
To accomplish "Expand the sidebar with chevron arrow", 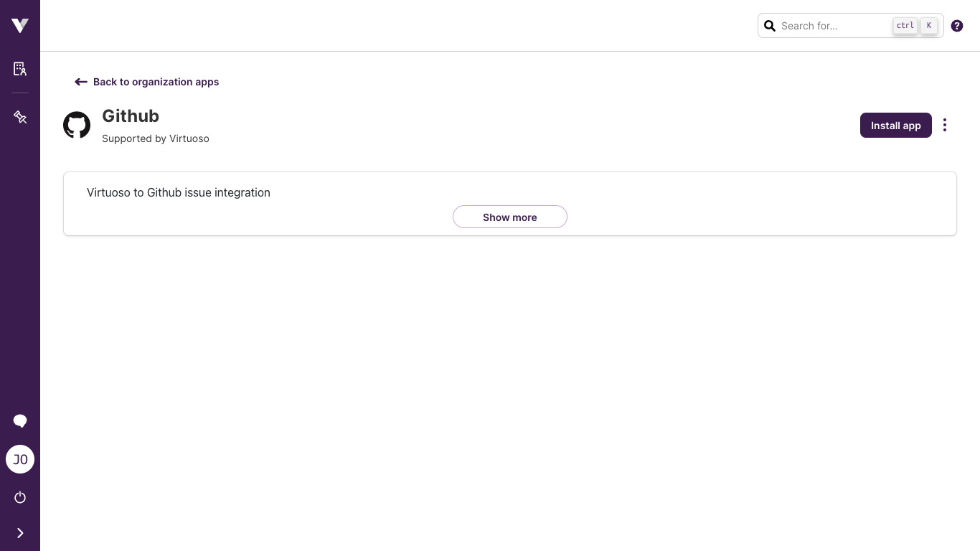I will (x=20, y=533).
